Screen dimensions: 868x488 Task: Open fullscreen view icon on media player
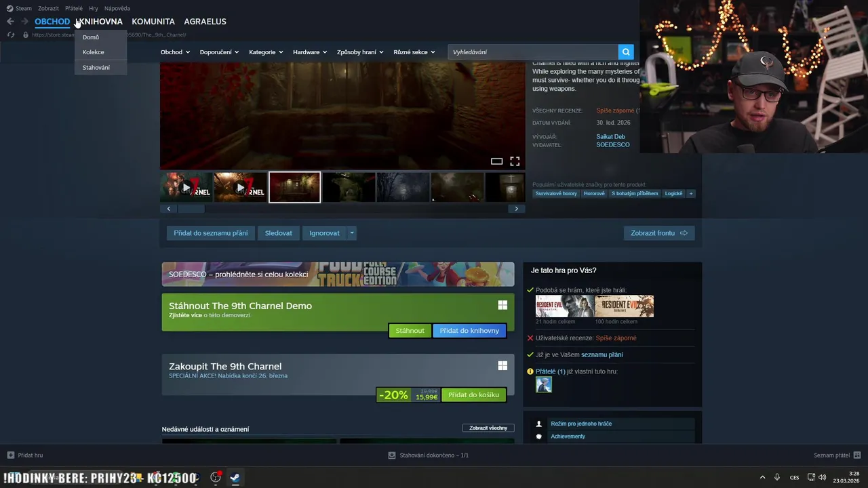tap(515, 161)
